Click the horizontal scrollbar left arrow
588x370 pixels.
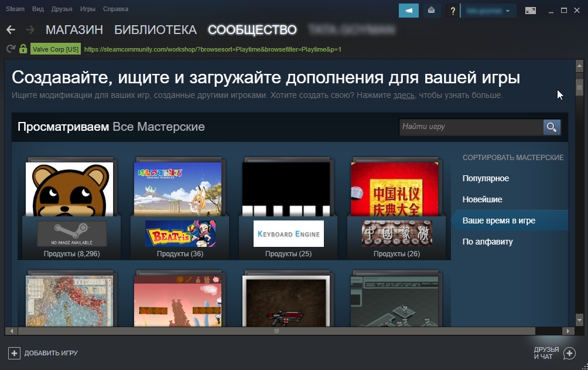pyautogui.click(x=12, y=331)
